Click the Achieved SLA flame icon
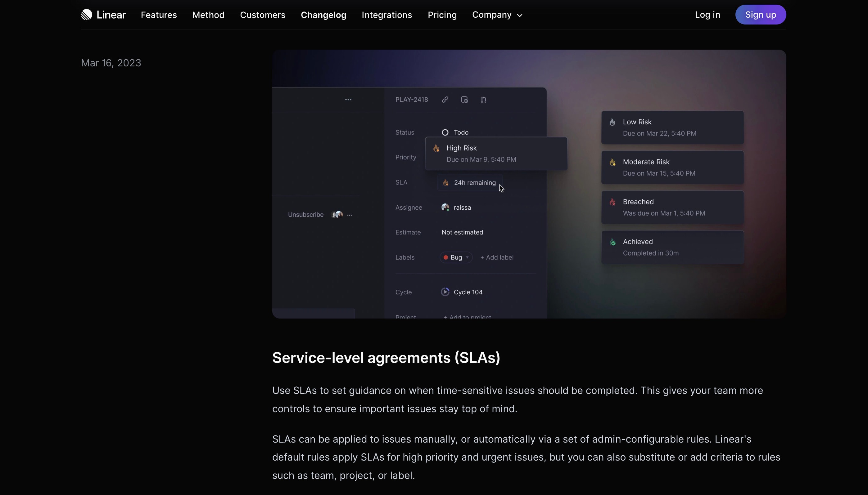Image resolution: width=868 pixels, height=495 pixels. point(613,242)
